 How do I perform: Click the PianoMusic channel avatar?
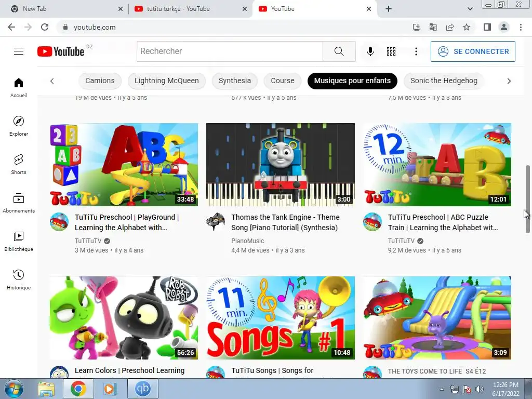(x=216, y=222)
